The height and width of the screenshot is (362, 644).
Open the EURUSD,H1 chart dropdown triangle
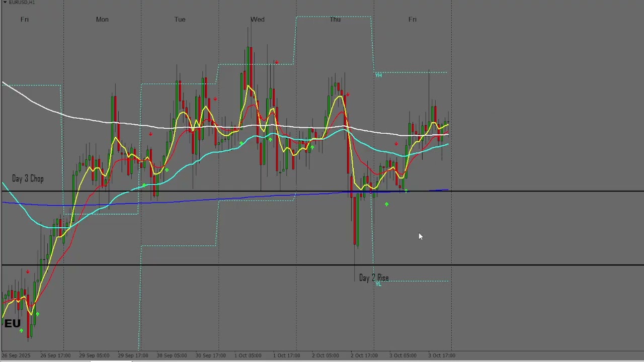tap(5, 3)
